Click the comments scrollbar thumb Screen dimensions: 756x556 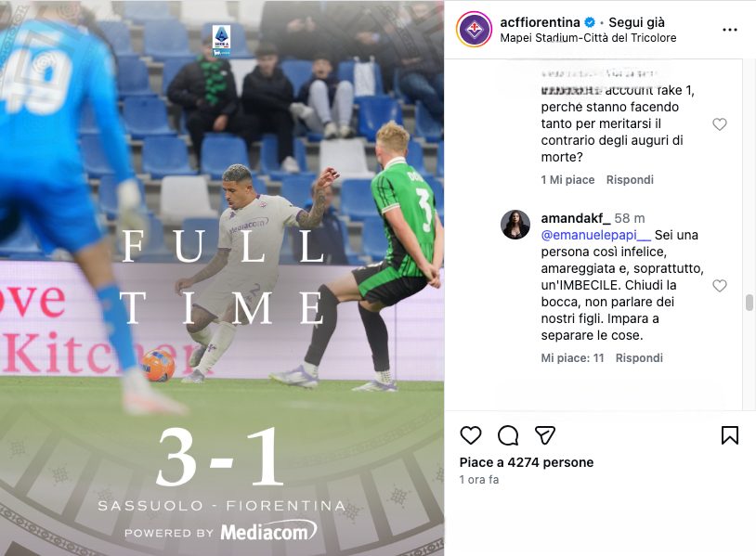pos(749,303)
